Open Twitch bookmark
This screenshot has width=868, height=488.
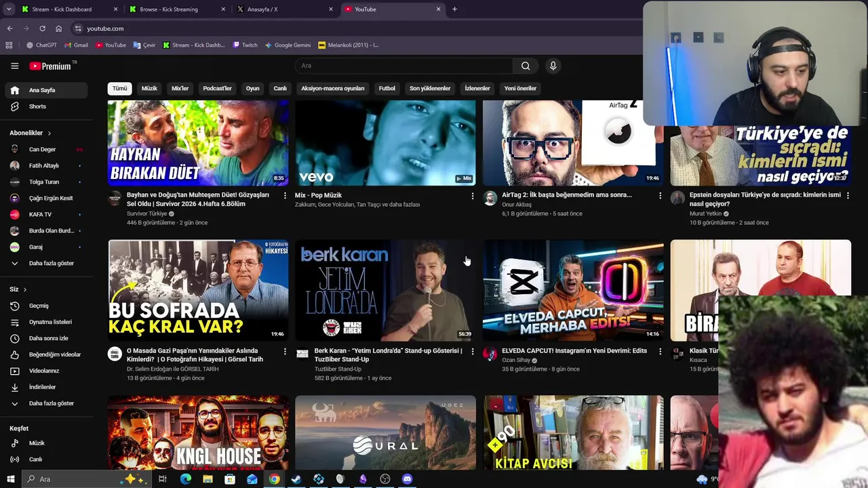[x=245, y=45]
